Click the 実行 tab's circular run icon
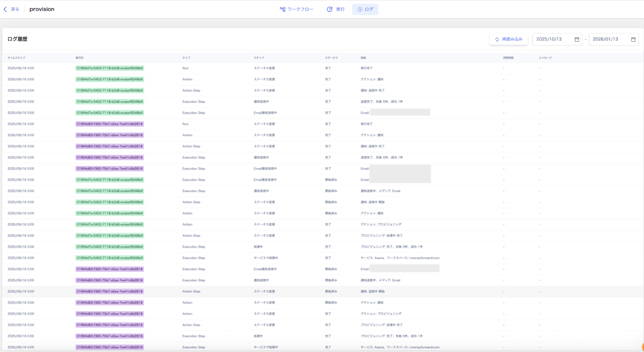644x352 pixels. point(329,9)
